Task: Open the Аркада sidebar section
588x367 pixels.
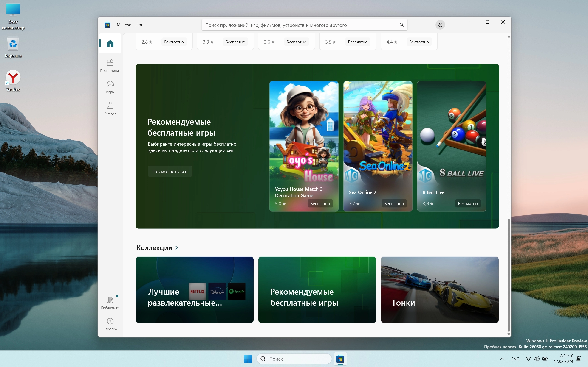Action: coord(110,108)
